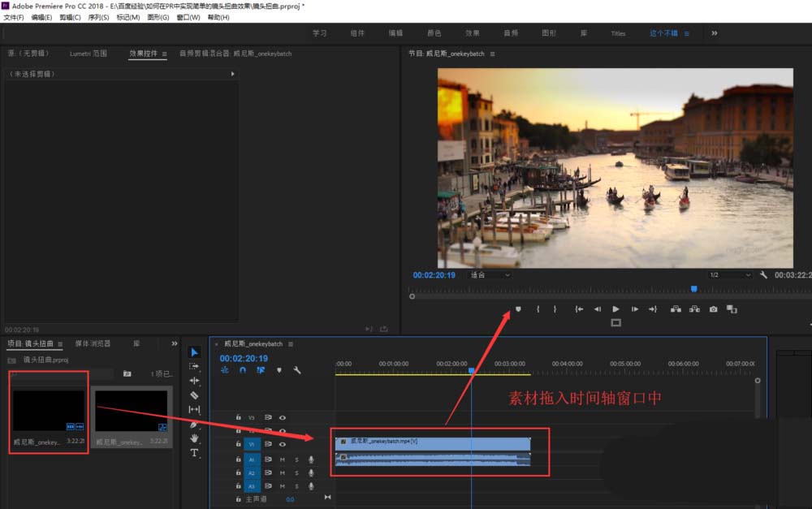This screenshot has height=509, width=812.
Task: Click the Export Frame camera icon
Action: (714, 308)
